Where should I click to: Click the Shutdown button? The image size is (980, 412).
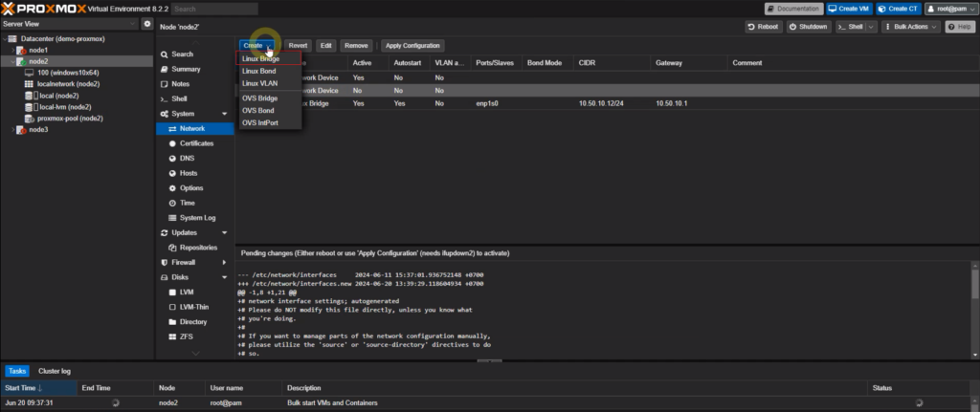click(x=808, y=27)
